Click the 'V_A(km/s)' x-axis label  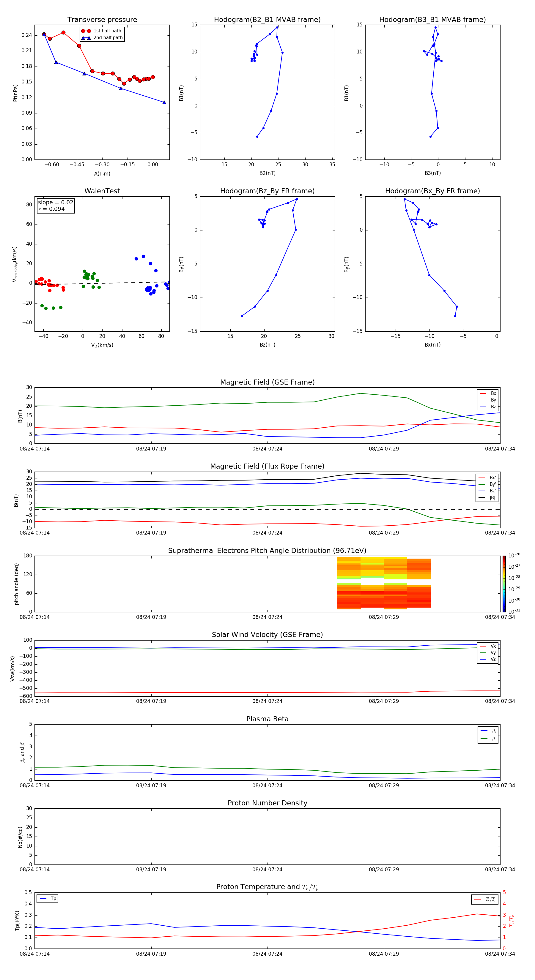pyautogui.click(x=102, y=345)
